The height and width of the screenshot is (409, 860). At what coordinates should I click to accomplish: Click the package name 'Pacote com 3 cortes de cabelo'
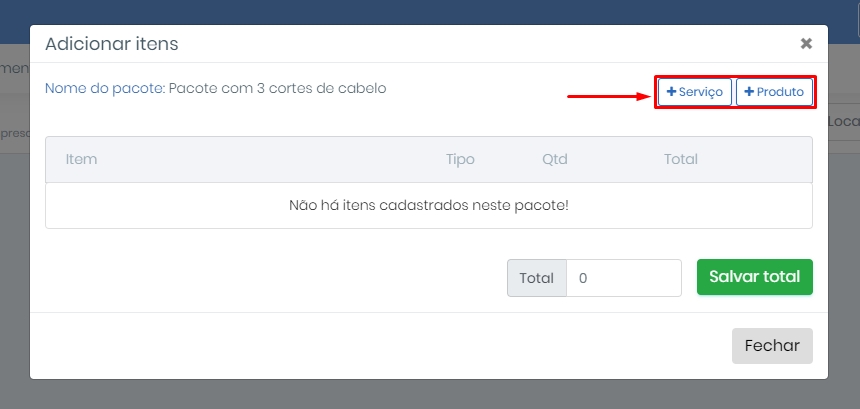coord(278,88)
